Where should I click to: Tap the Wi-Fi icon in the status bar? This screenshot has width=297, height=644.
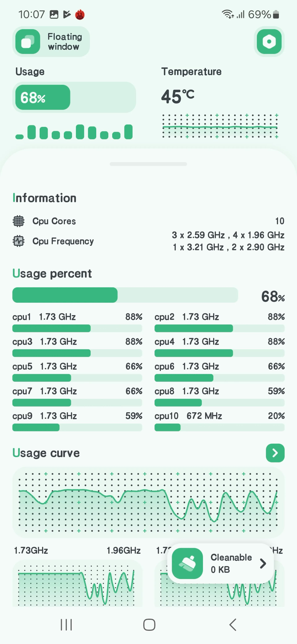point(228,14)
